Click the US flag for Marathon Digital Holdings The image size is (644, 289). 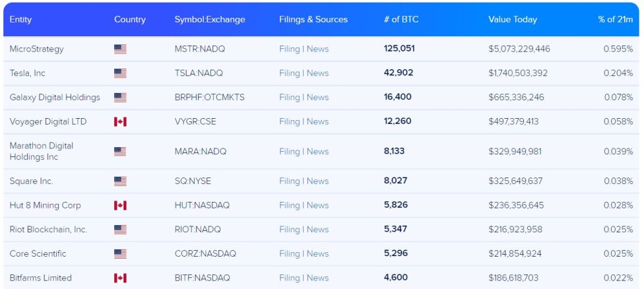tap(120, 152)
